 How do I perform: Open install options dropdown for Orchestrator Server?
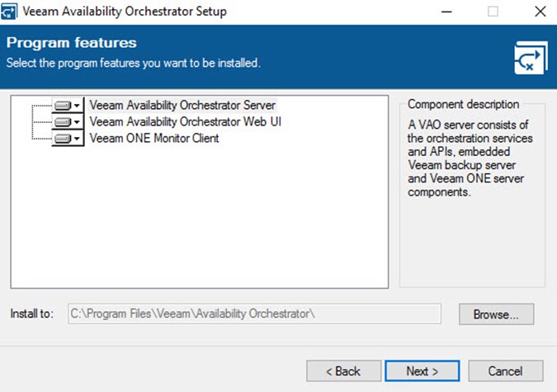pyautogui.click(x=77, y=106)
